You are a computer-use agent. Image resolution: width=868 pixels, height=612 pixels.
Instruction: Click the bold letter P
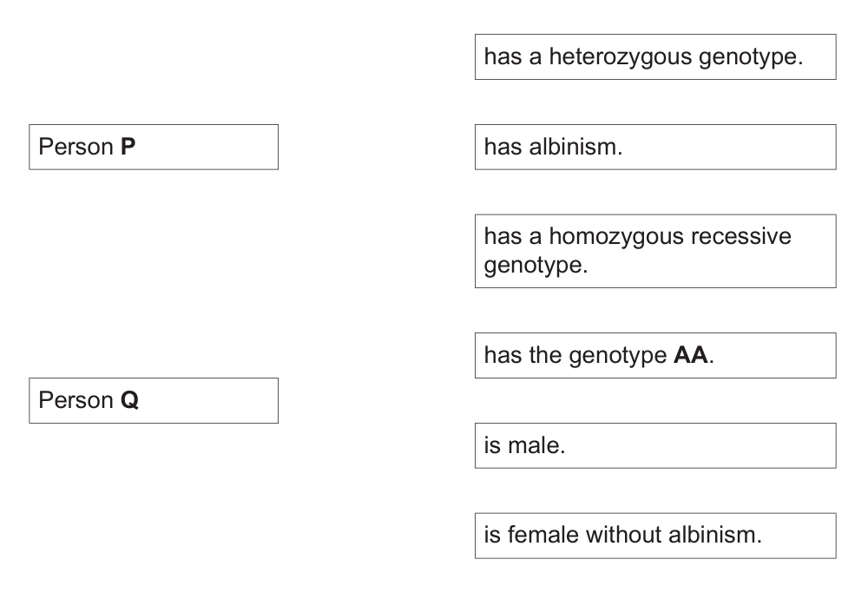point(128,147)
